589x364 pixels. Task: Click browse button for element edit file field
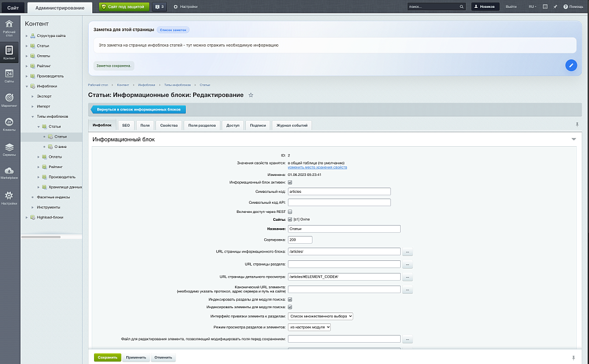point(407,339)
